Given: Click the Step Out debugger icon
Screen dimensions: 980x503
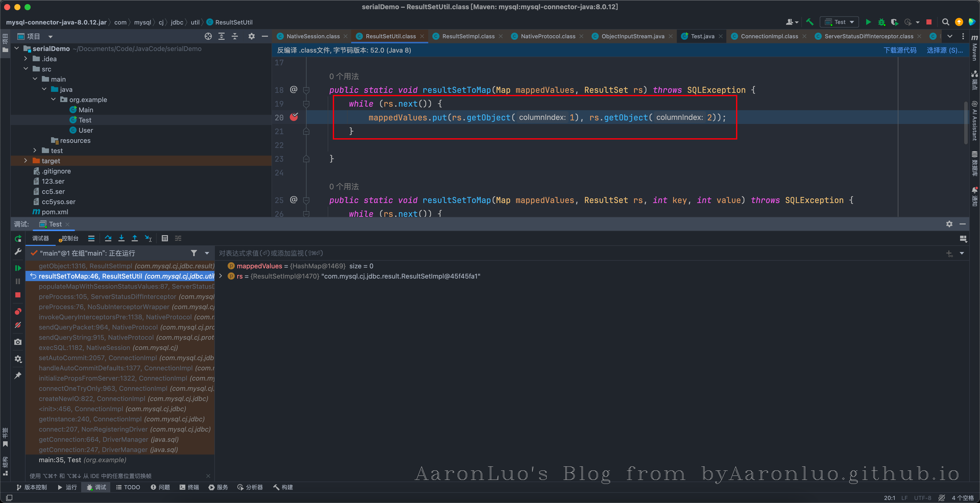Looking at the screenshot, I should click(135, 238).
